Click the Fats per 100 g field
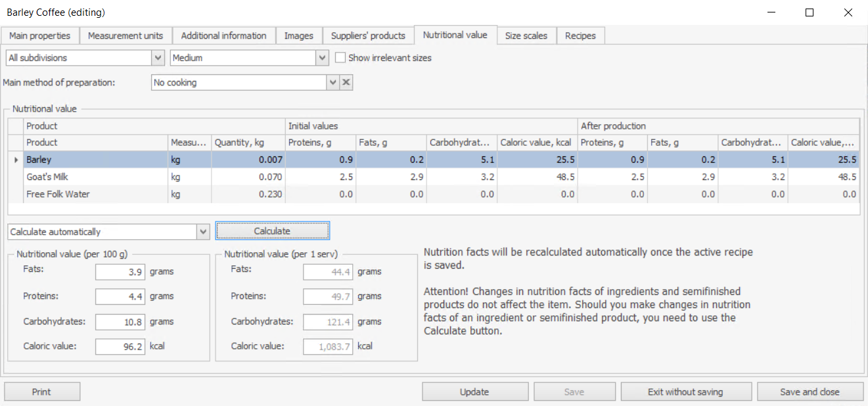This screenshot has height=406, width=868. (120, 271)
